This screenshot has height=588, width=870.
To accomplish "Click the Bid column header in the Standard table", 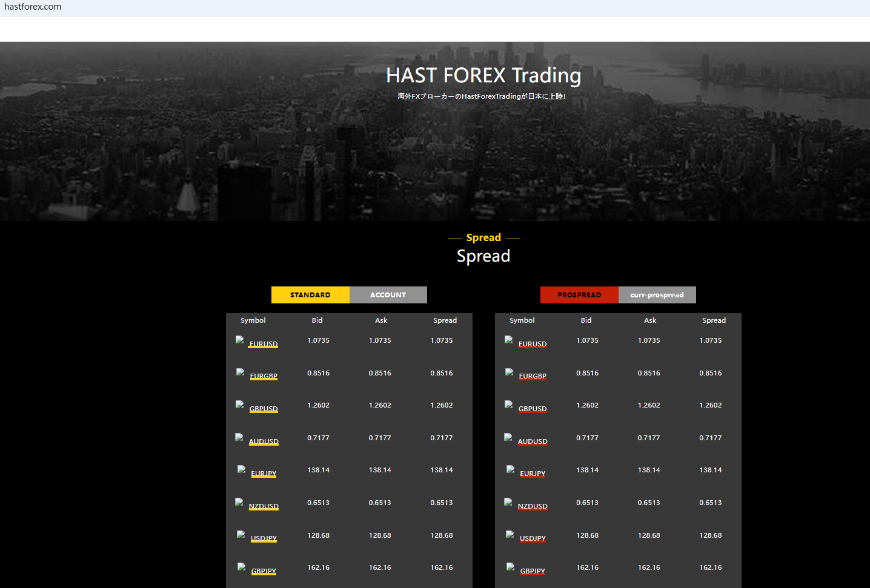I will tap(317, 320).
